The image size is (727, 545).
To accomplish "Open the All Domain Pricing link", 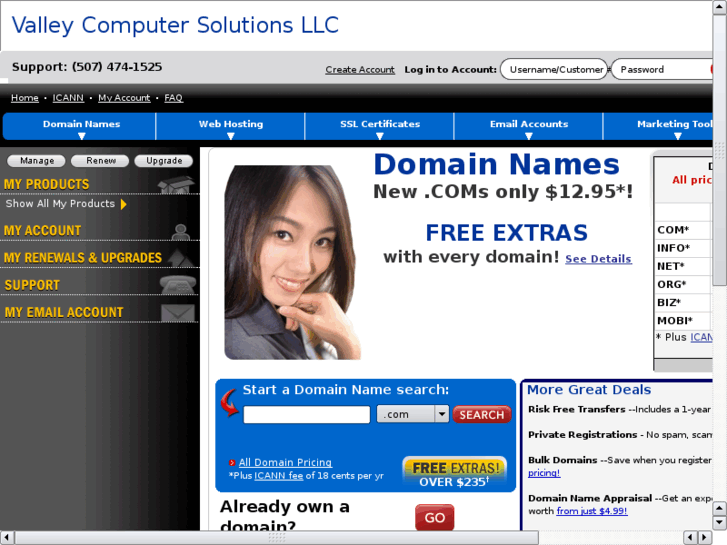I will (x=285, y=462).
